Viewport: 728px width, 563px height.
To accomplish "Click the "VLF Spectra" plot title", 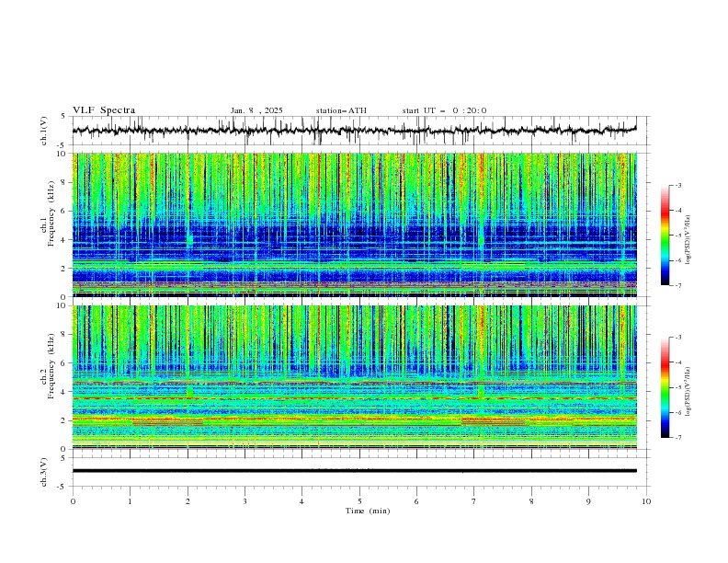I will [104, 110].
